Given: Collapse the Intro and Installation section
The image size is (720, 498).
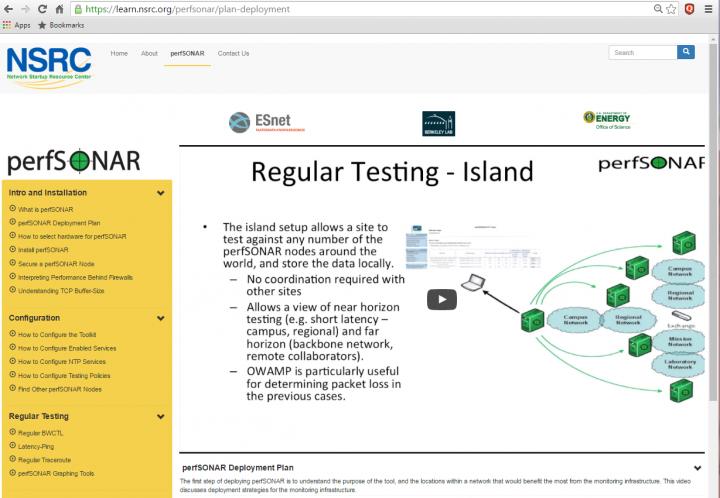Looking at the screenshot, I should click(160, 193).
